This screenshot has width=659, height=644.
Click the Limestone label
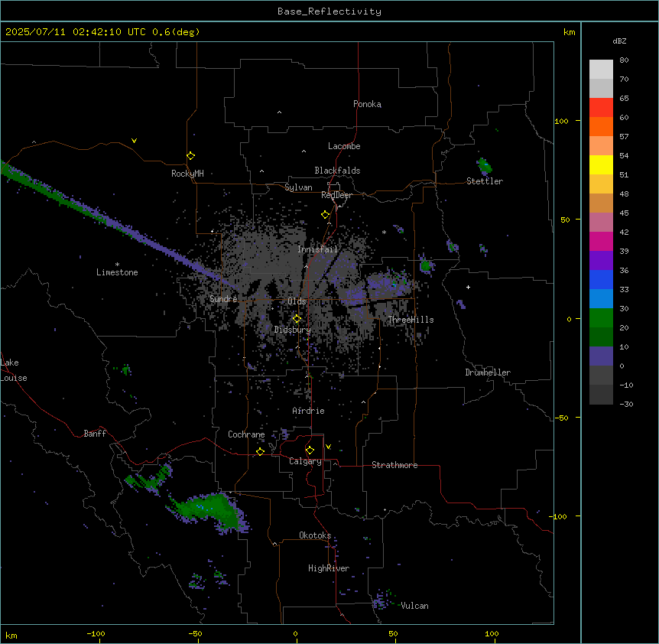117,272
